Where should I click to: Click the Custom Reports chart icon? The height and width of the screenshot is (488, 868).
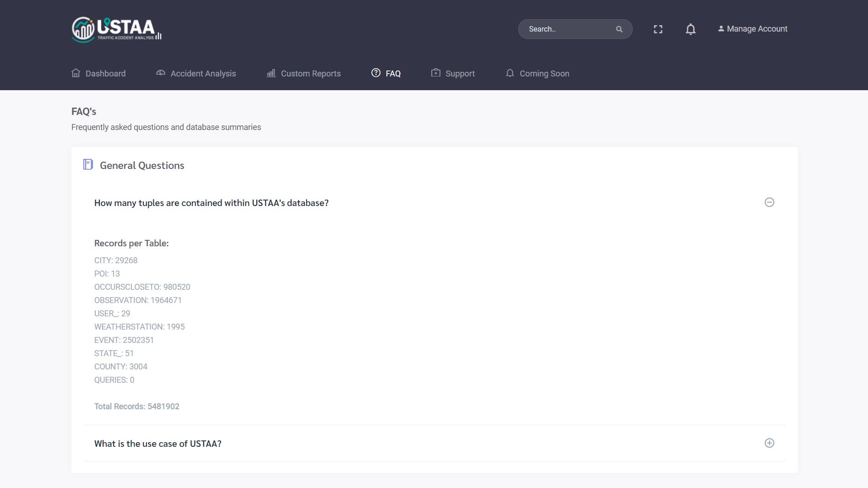click(271, 73)
